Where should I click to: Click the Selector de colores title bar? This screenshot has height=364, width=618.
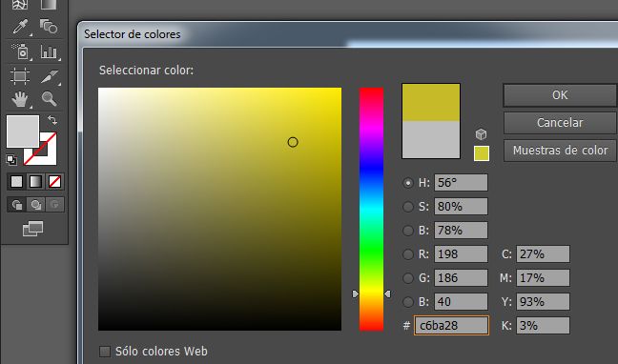point(348,34)
